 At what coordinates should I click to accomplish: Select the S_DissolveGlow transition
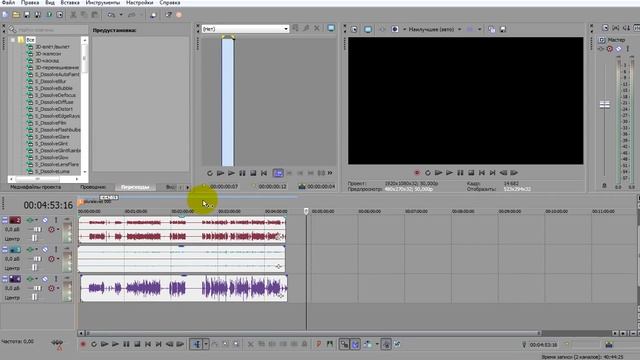pos(51,158)
